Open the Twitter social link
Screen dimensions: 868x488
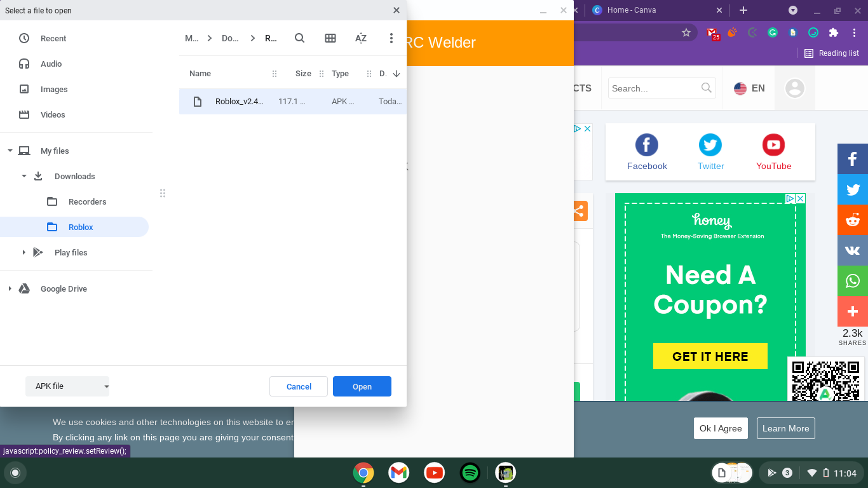(x=710, y=152)
